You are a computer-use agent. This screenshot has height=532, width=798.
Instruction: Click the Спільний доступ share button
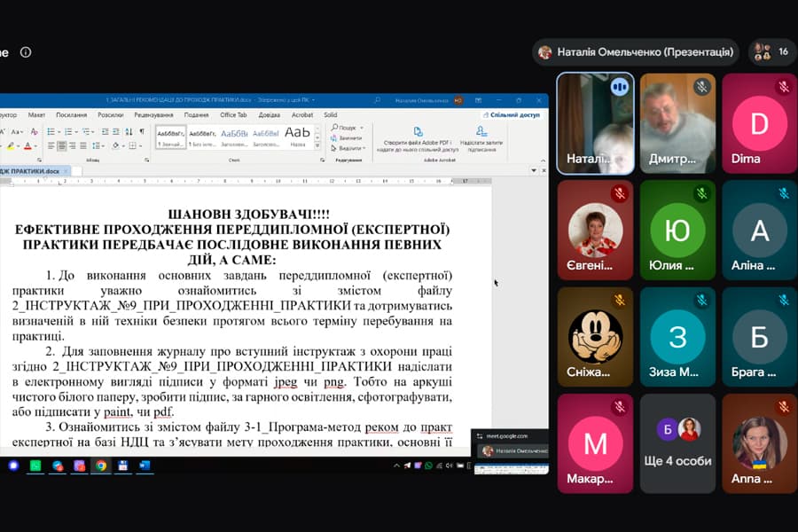[x=511, y=115]
